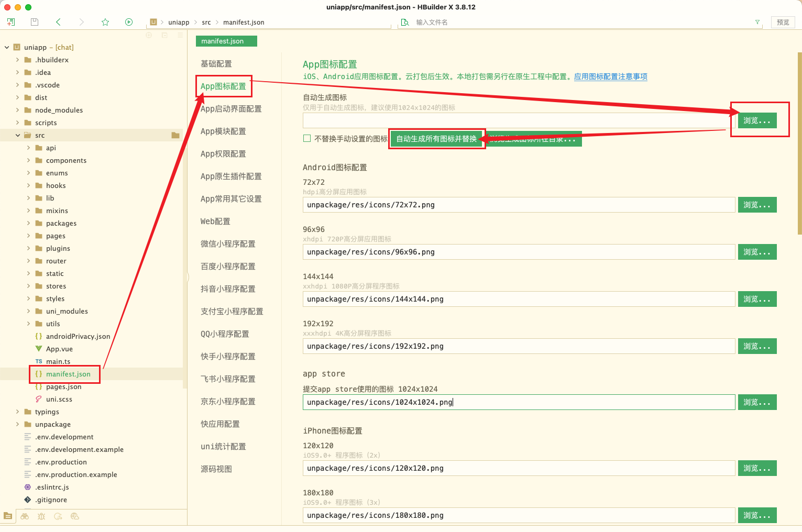The height and width of the screenshot is (532, 802).
Task: Click 浏览 button for the 72x72 icon
Action: point(757,205)
